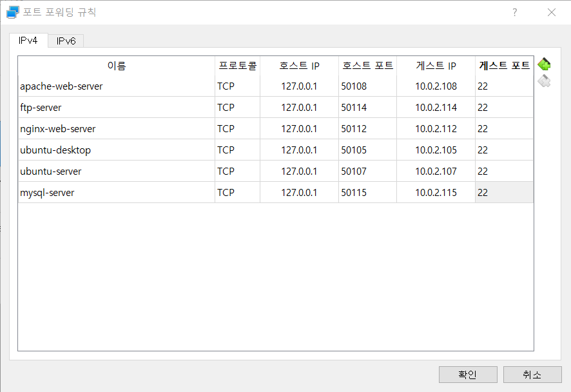
Task: Click guest IP 10.0.2.115 cell
Action: [x=436, y=192]
